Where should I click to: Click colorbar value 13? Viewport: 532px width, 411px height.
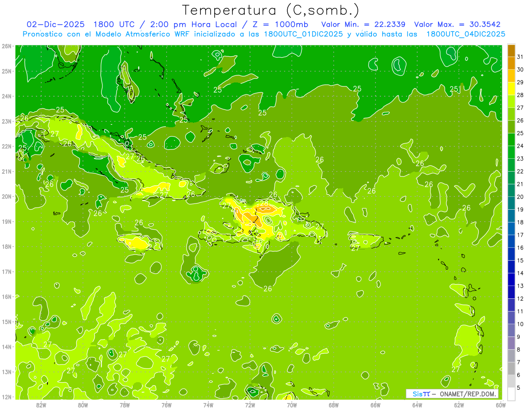click(520, 286)
